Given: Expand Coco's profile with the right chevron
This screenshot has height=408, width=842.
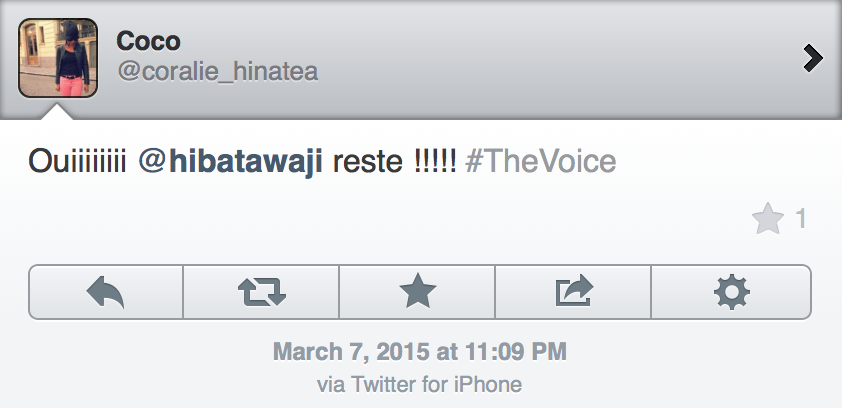Looking at the screenshot, I should click(x=812, y=60).
